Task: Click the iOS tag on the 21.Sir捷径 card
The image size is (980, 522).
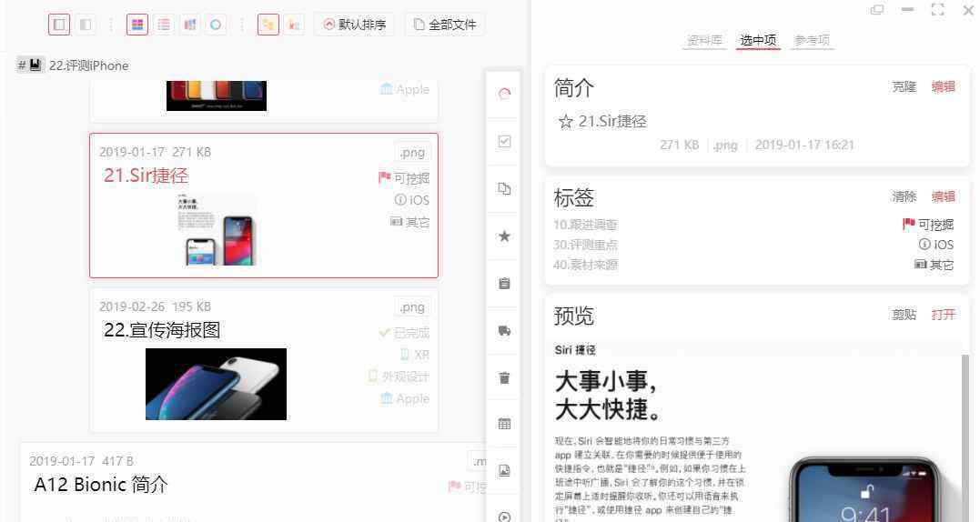Action: (412, 200)
